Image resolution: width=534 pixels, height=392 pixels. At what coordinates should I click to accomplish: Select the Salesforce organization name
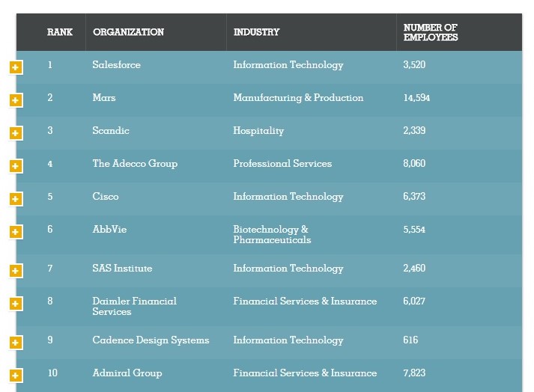coord(116,65)
